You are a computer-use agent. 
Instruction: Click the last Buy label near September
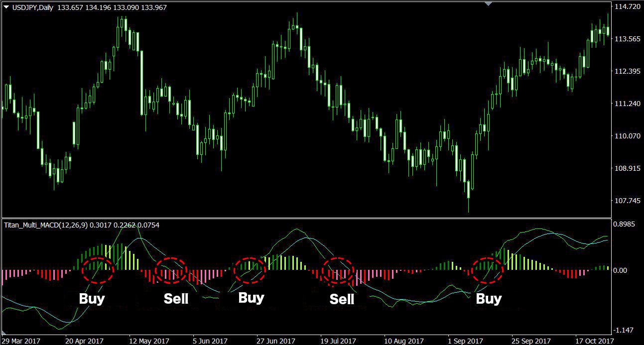click(x=490, y=299)
